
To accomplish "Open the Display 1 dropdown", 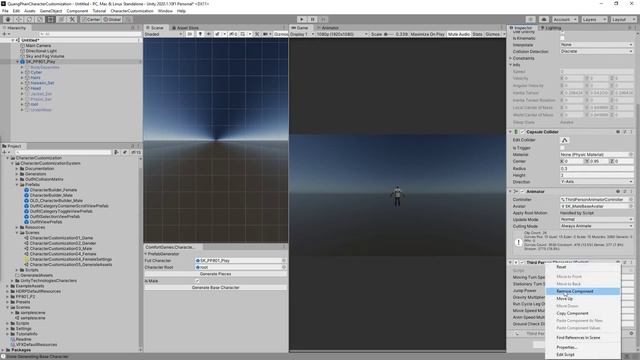I will point(302,34).
